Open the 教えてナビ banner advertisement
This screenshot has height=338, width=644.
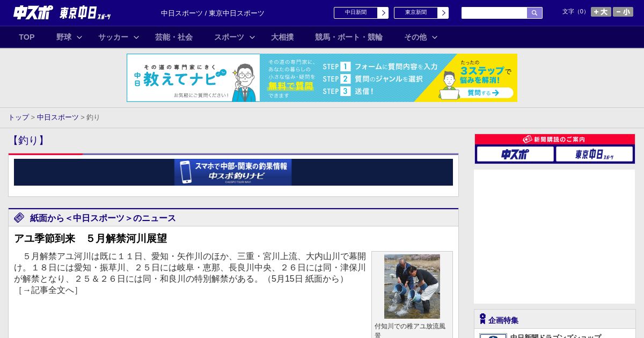[322, 78]
